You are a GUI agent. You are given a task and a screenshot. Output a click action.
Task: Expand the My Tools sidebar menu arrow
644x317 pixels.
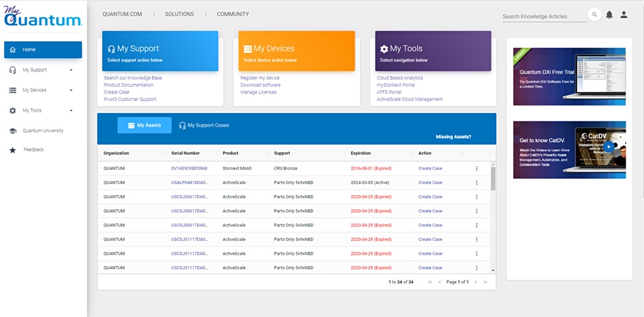[71, 110]
